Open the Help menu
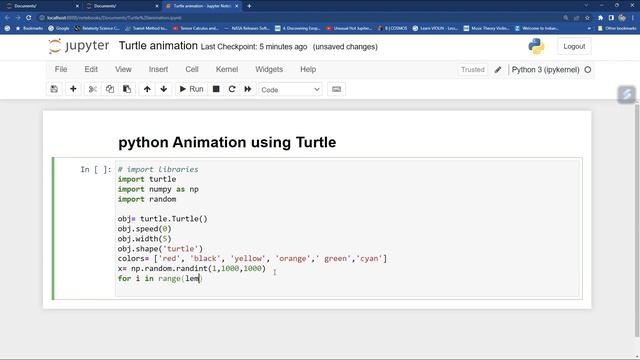The height and width of the screenshot is (360, 640). click(308, 69)
